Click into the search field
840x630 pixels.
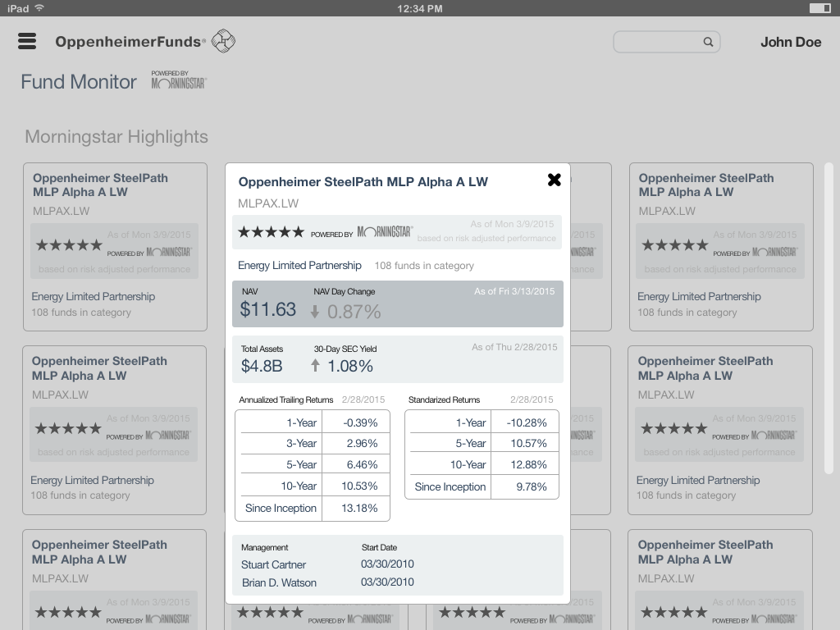[x=666, y=42]
